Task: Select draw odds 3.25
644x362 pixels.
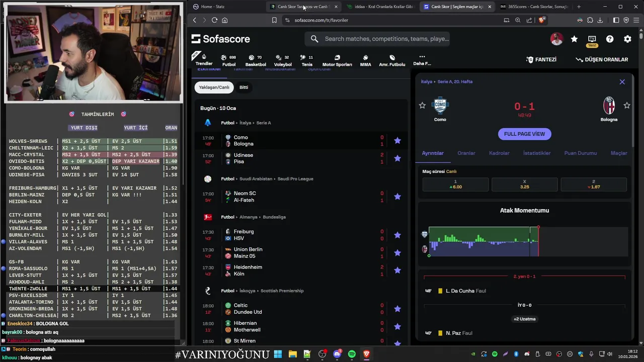Action: (524, 185)
